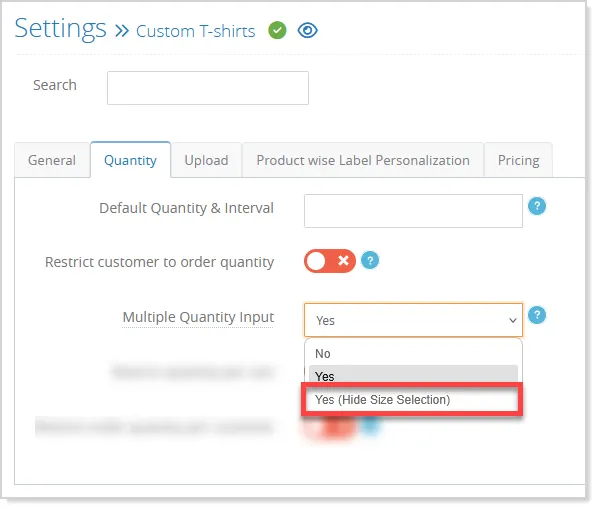Image resolution: width=597 pixels, height=509 pixels.
Task: Focus the Search input field
Action: tap(208, 88)
